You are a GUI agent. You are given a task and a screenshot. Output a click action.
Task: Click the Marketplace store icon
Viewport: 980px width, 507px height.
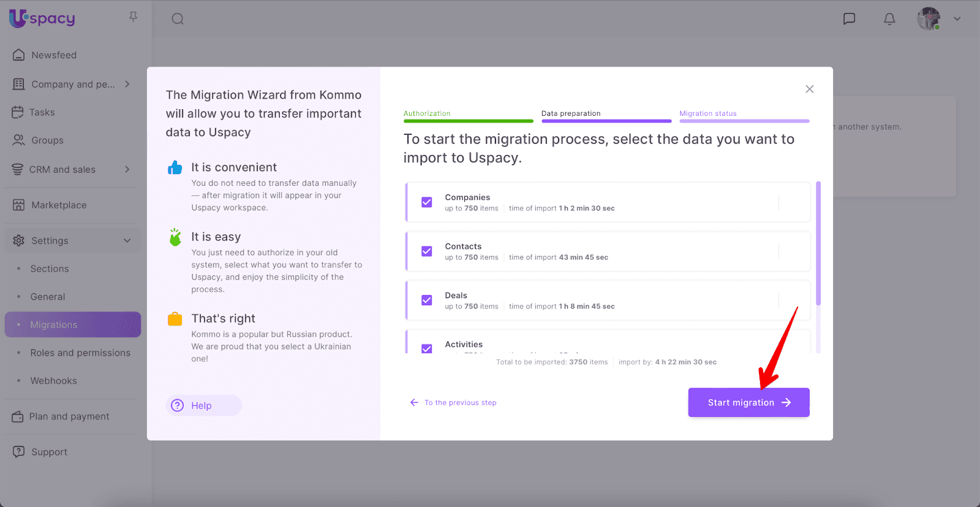pos(19,205)
